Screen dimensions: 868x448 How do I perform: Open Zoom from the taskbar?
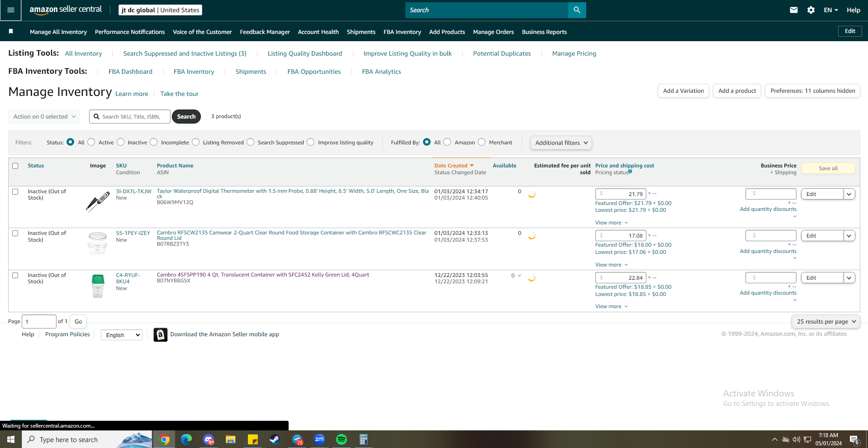coord(319,439)
